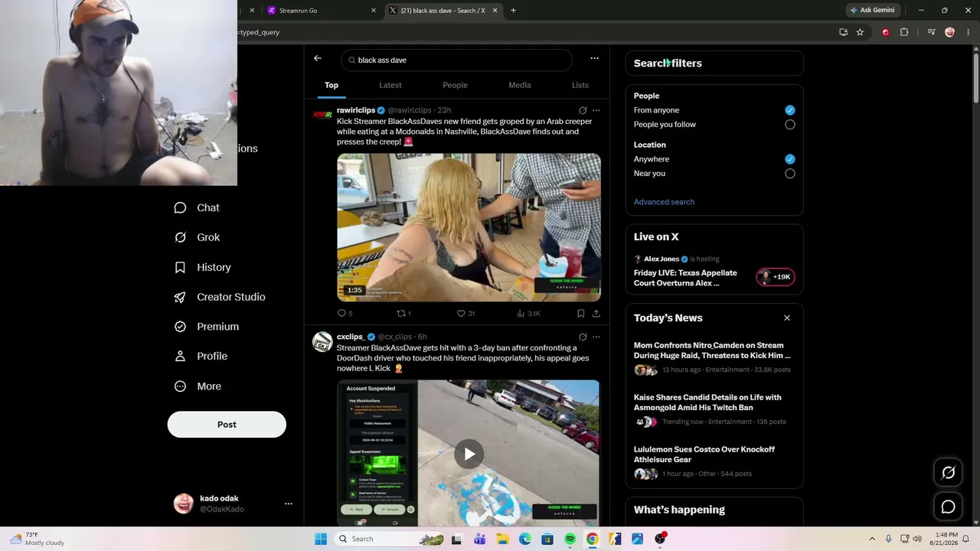The image size is (980, 551).
Task: Open the Windows Start menu
Action: [321, 539]
